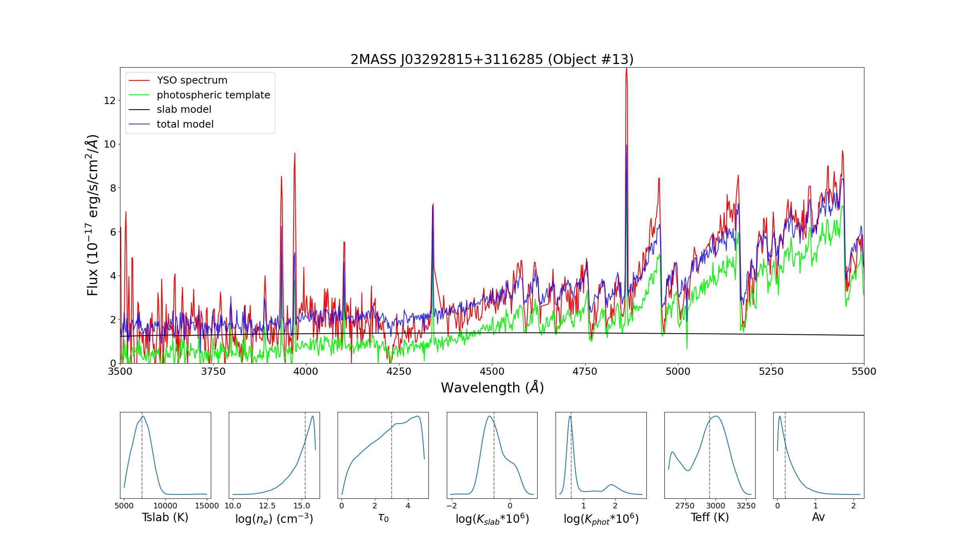Click the red YSO spectrum legend line

pos(139,80)
